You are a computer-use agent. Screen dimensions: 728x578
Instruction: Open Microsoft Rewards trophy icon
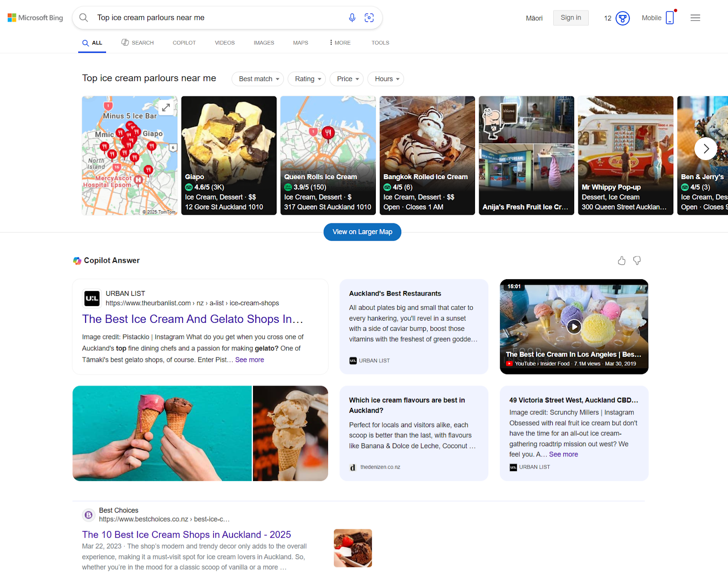622,18
